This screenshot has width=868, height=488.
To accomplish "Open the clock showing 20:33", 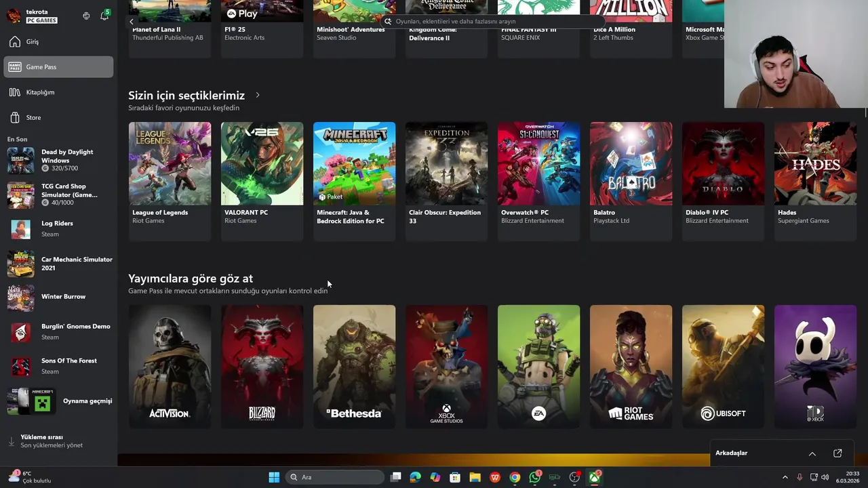I will pos(848,477).
